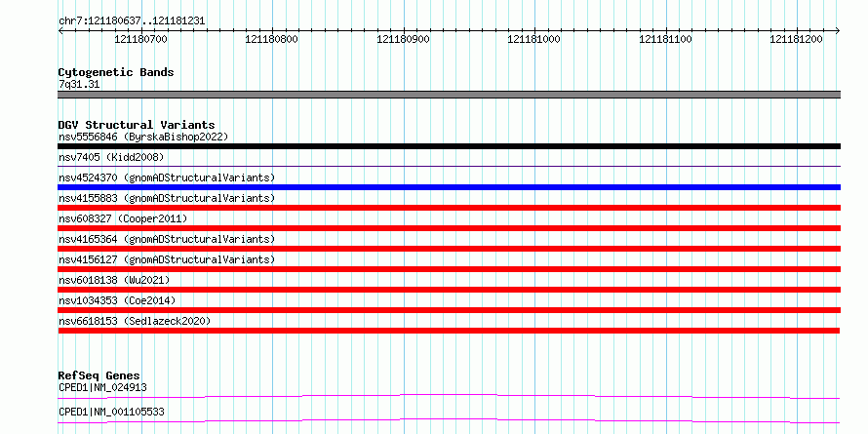Viewport: 868px width, 434px height.
Task: Open nsv4156127 gnomAD variant label
Action: point(167,259)
